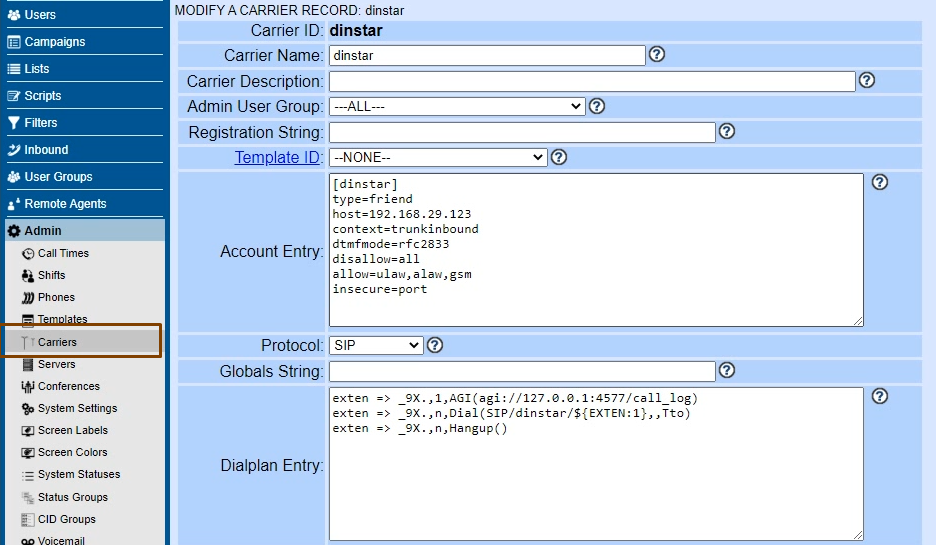Click the Campaigns sidebar icon
The height and width of the screenshot is (545, 936).
click(14, 42)
